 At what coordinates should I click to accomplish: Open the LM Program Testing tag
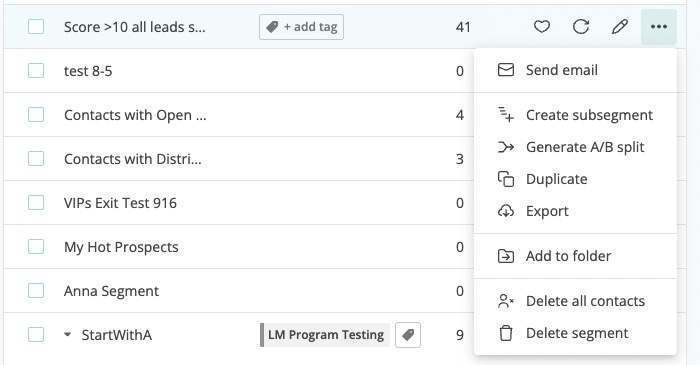325,335
